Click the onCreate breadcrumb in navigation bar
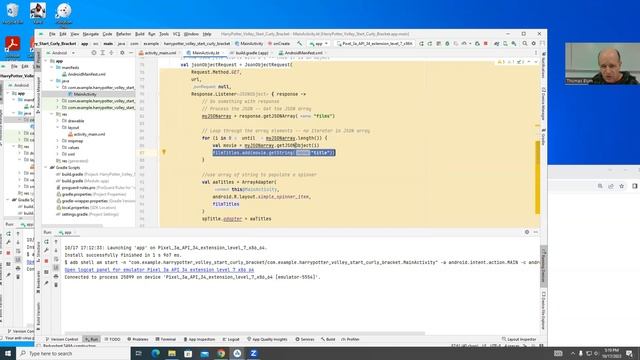This screenshot has width=640, height=360. [279, 43]
